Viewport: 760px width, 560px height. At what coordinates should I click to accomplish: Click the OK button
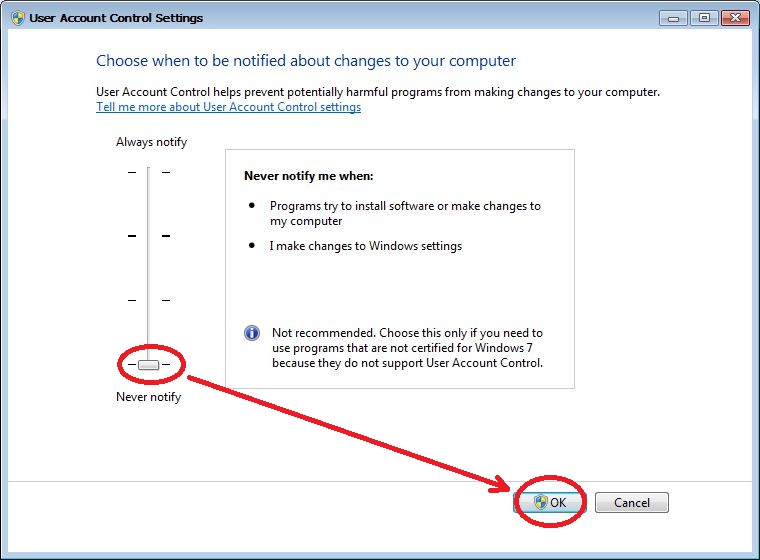click(x=550, y=502)
